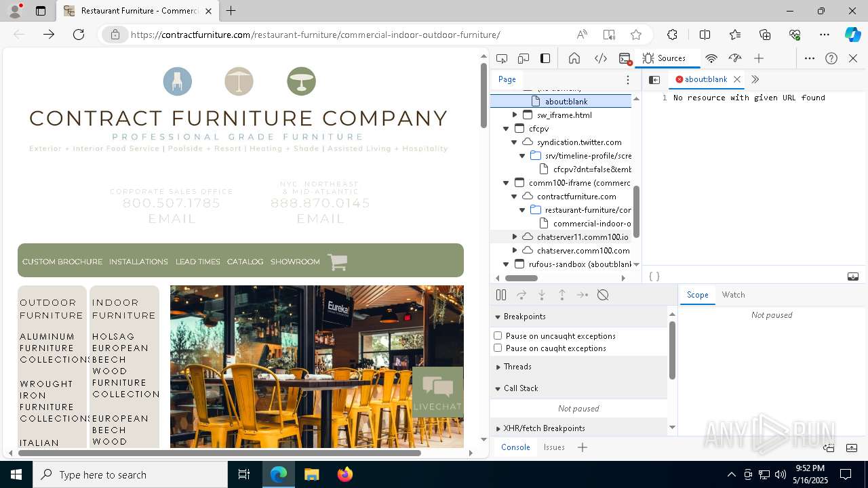
Task: Collapse syndication.twitter.com tree node
Action: click(x=515, y=142)
